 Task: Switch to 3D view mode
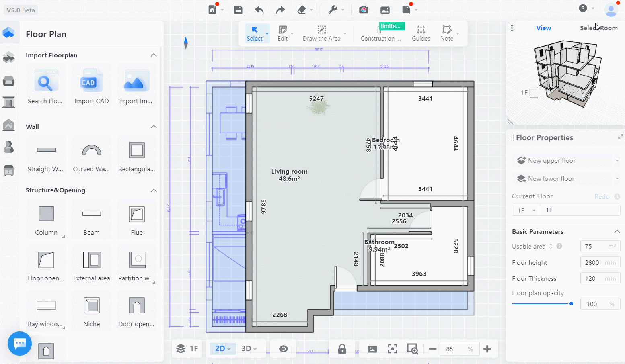246,349
